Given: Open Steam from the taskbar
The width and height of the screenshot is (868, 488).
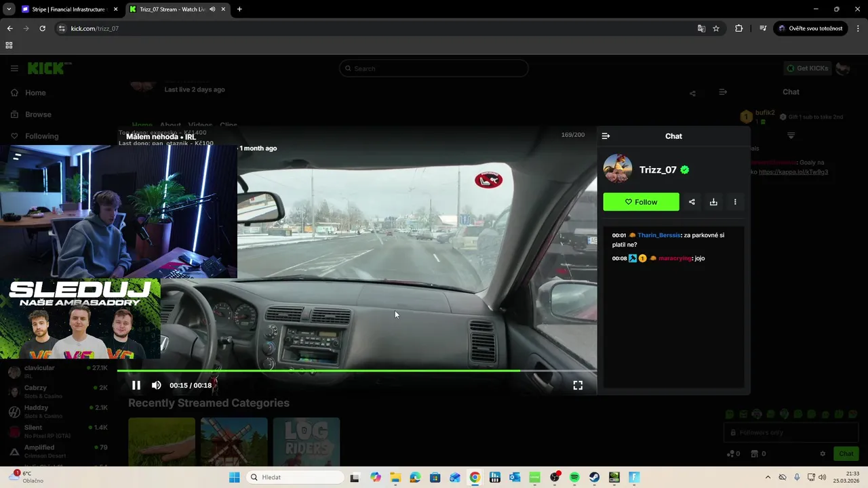Looking at the screenshot, I should [595, 477].
